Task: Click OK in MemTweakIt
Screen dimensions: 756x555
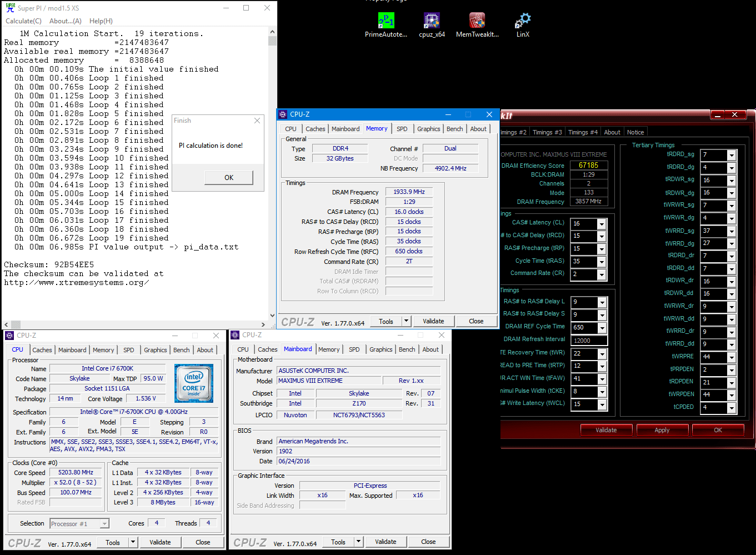Action: pos(718,430)
